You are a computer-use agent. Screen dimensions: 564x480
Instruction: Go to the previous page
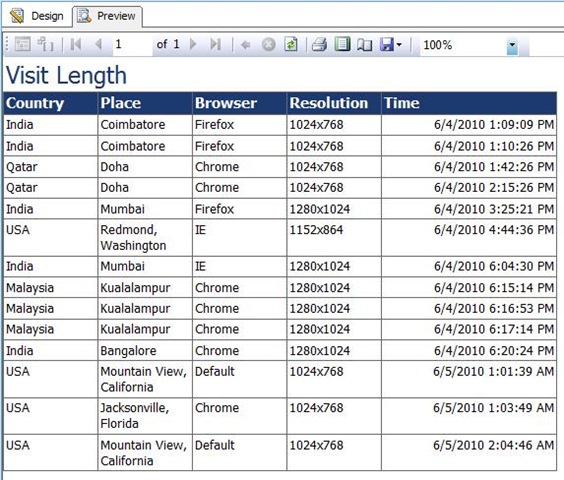point(99,45)
